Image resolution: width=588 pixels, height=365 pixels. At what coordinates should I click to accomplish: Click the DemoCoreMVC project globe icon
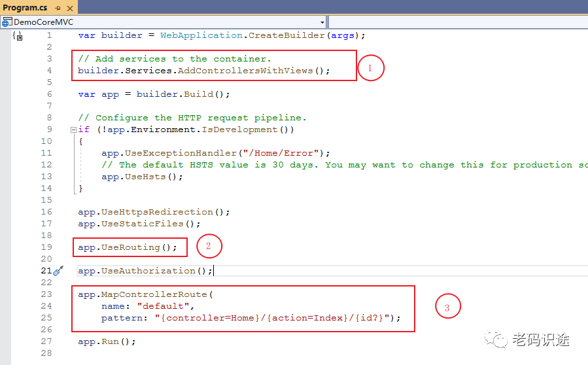[x=7, y=22]
